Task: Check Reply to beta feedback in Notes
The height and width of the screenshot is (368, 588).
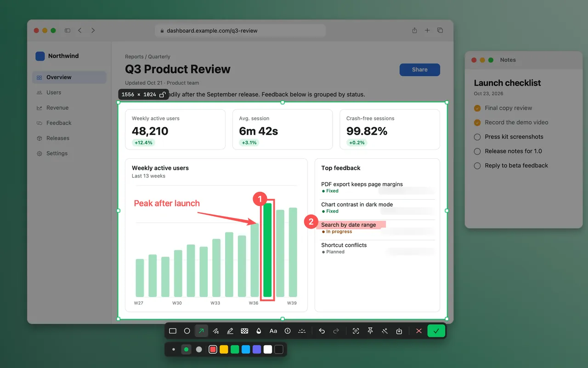Action: pyautogui.click(x=477, y=166)
